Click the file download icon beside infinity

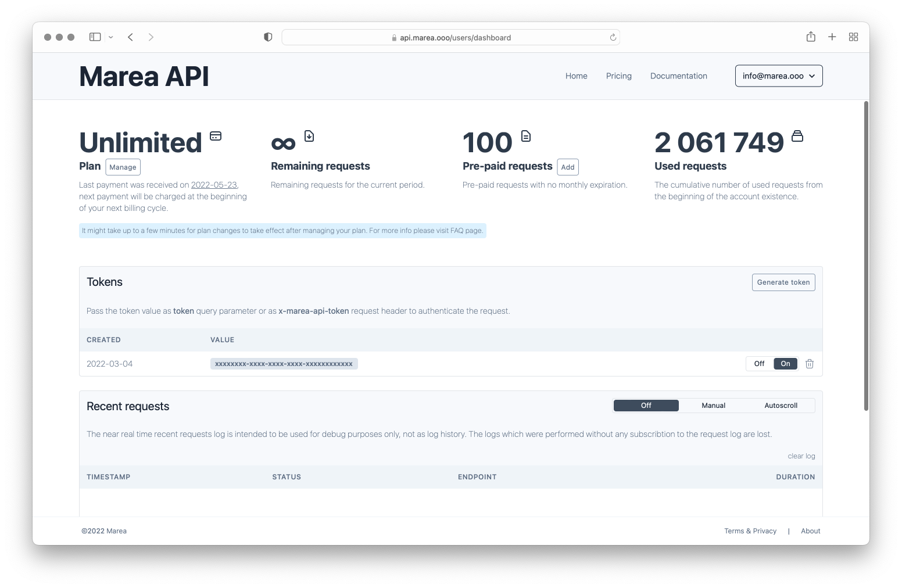tap(309, 136)
